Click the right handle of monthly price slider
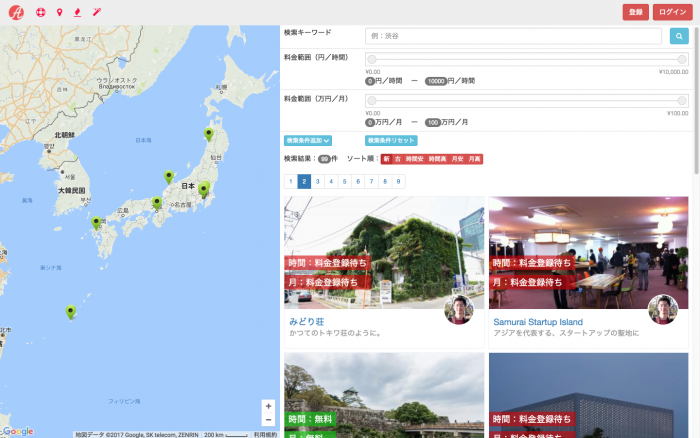Screen dimensions: 700x438 682,100
